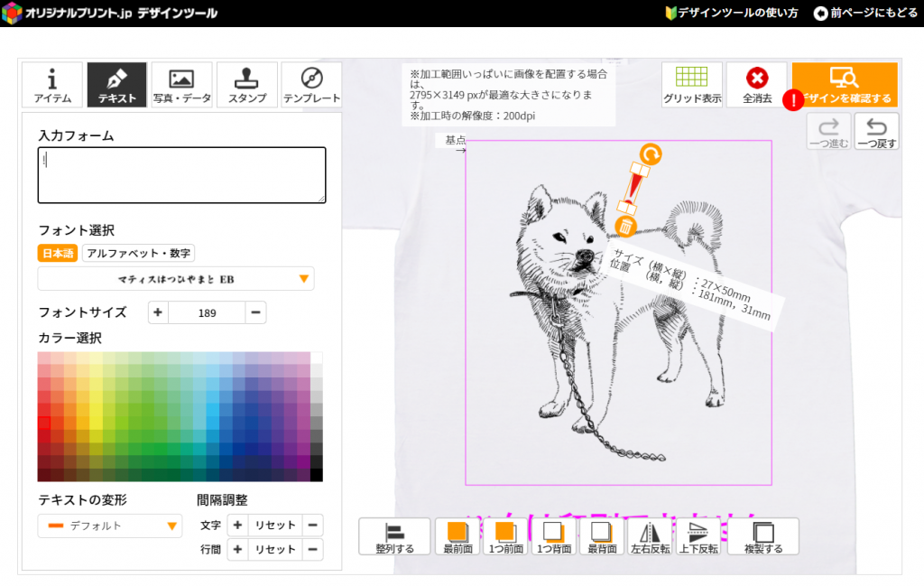924x586 pixels.
Task: Click 複製する duplicate icon
Action: point(763,536)
